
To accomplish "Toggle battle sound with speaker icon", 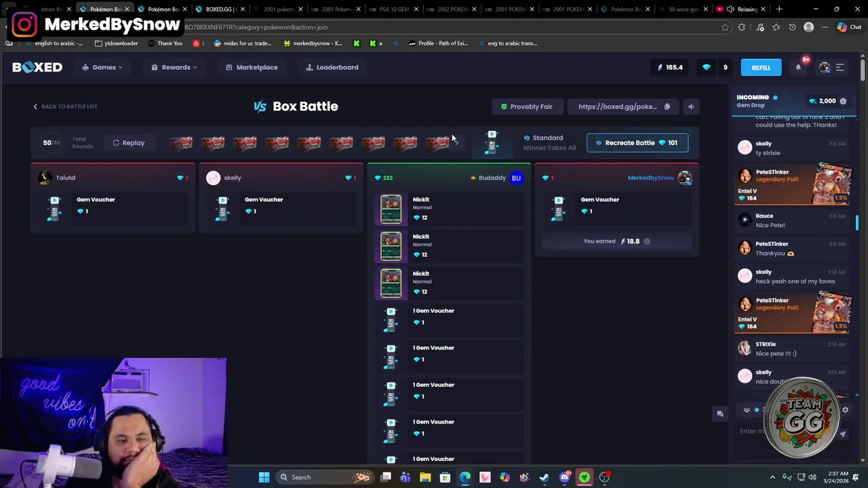I will (690, 106).
